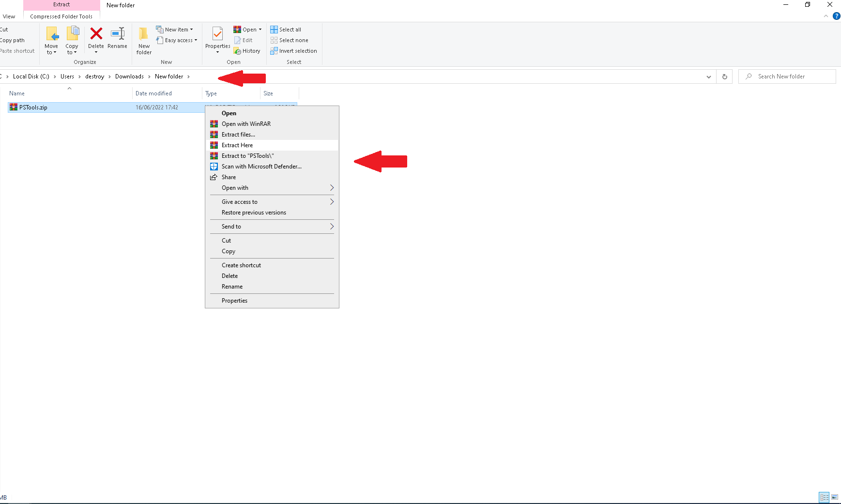The width and height of the screenshot is (841, 504).
Task: Click WinRAR icon beside Extract files...
Action: [x=214, y=135]
